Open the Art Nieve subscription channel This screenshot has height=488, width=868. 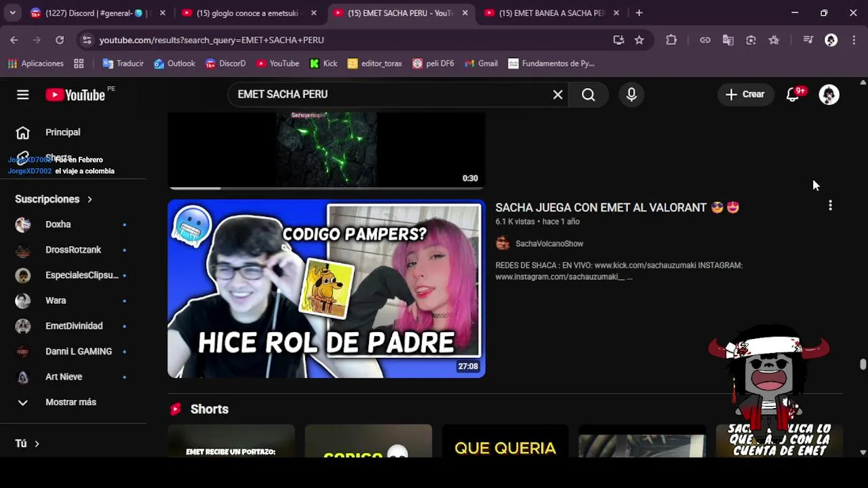(73, 377)
